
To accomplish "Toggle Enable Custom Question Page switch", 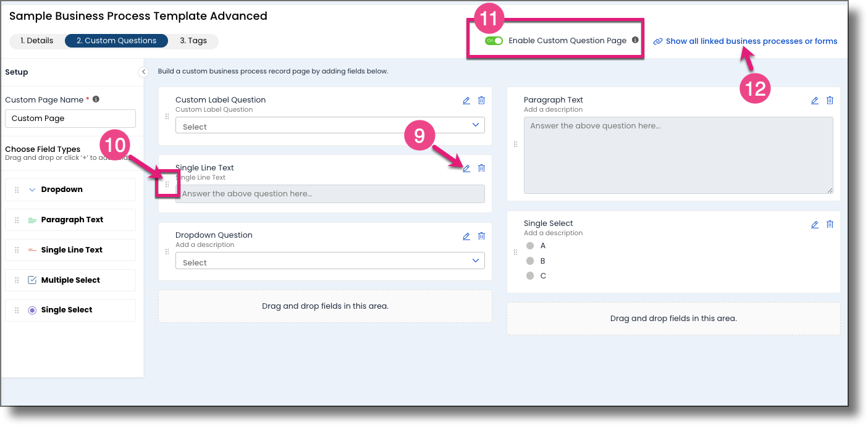I will click(494, 41).
